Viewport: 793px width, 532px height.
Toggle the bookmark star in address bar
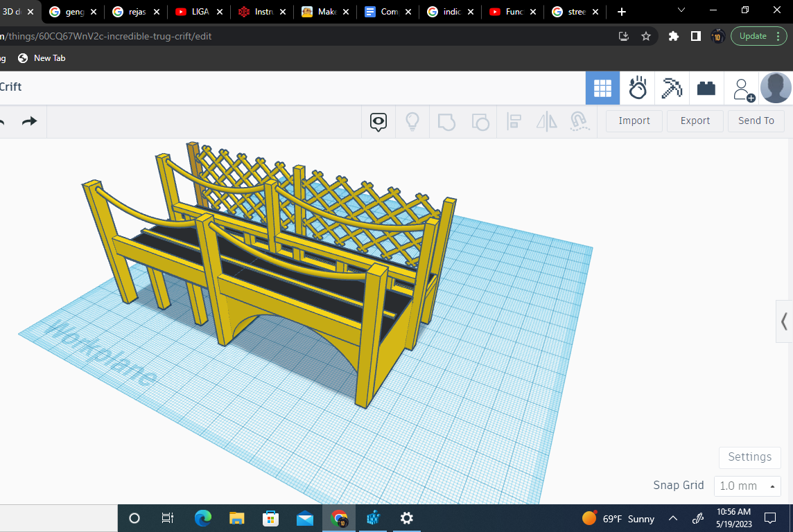[x=646, y=36]
